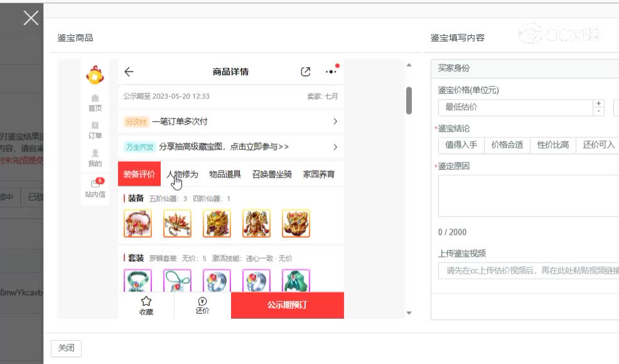Expand the 一笔订单多次付 row chevron

point(335,121)
